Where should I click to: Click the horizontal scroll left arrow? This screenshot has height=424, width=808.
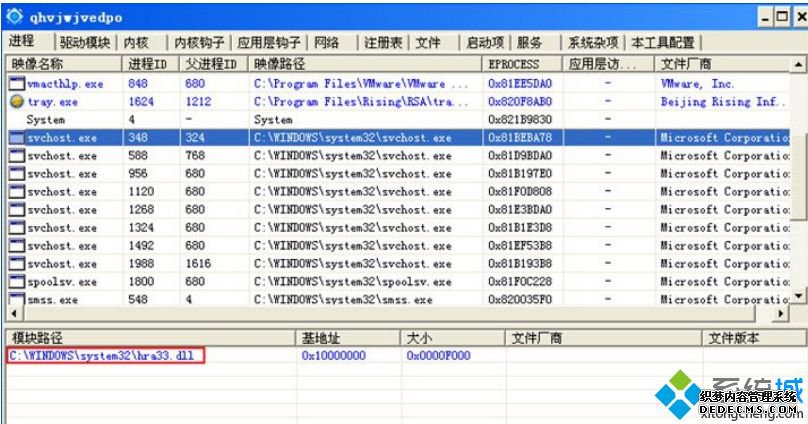[13, 313]
